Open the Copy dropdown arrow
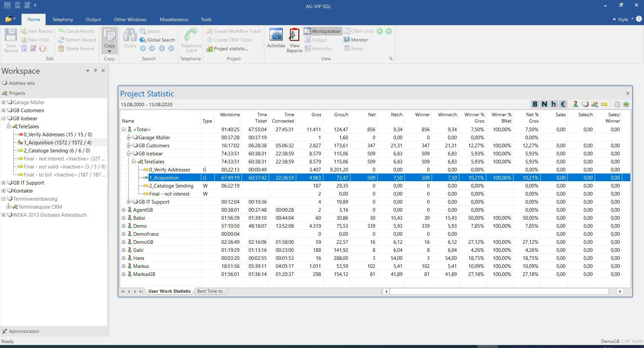Image resolution: width=644 pixels, height=348 pixels. point(109,51)
